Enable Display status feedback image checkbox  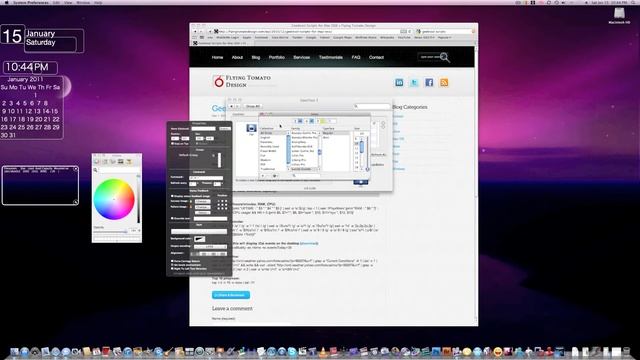pos(172,196)
